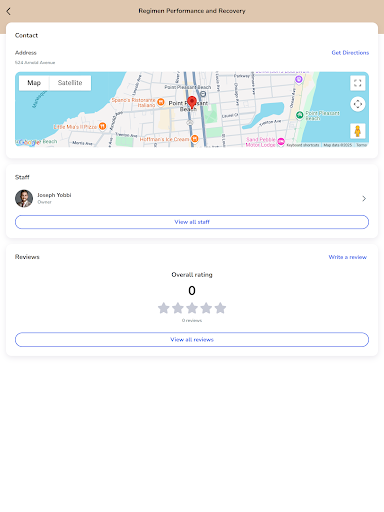
Task: Click the 0 reviews count text
Action: [192, 320]
